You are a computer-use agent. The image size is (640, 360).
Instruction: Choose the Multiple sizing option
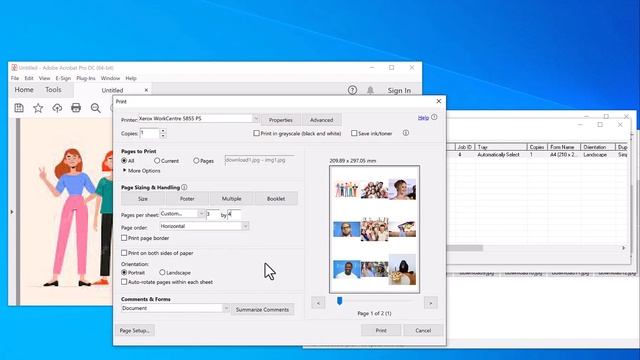pyautogui.click(x=231, y=199)
